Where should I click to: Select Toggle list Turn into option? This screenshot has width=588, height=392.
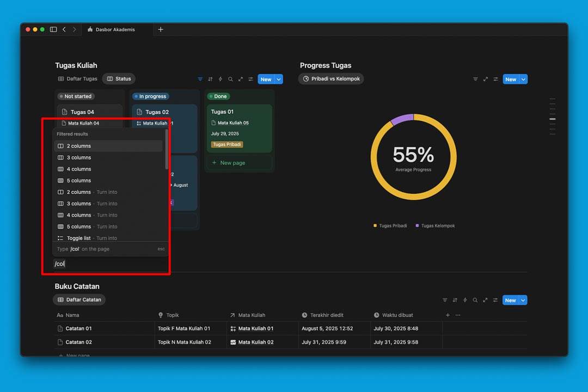(108, 238)
